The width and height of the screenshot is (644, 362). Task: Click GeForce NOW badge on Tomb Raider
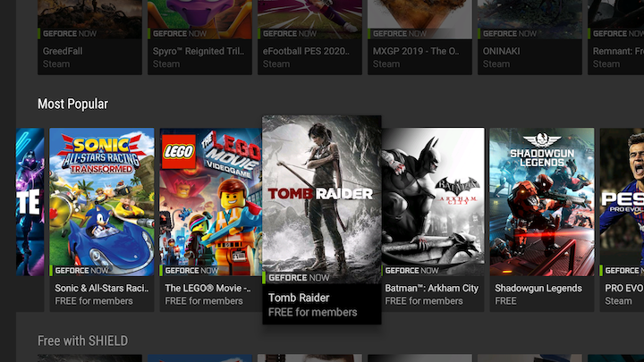(x=299, y=278)
